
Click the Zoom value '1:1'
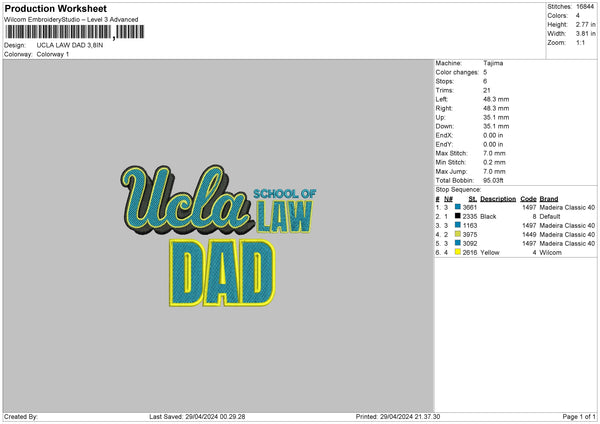point(580,43)
